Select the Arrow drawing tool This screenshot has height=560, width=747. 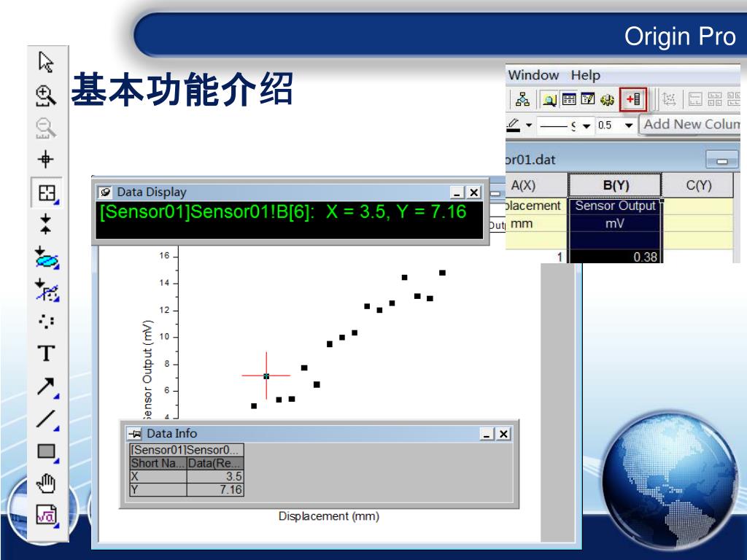coord(47,386)
